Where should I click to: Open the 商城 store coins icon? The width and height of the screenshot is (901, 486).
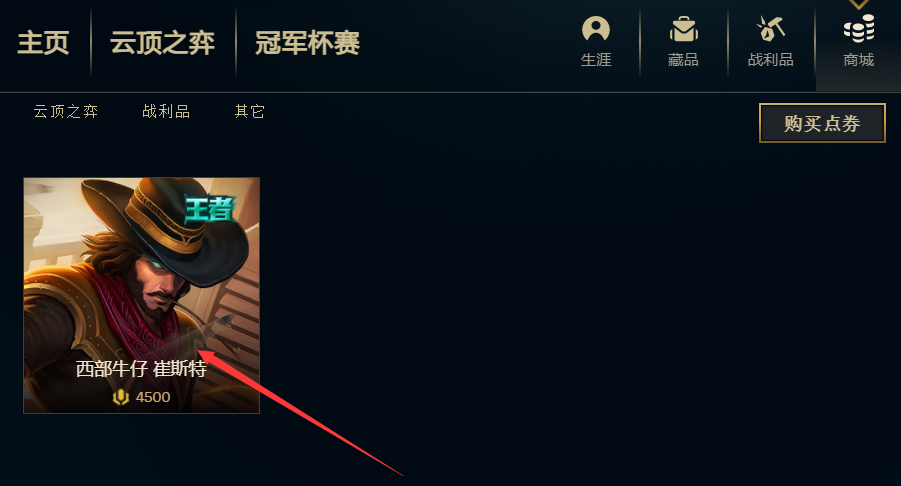[858, 29]
